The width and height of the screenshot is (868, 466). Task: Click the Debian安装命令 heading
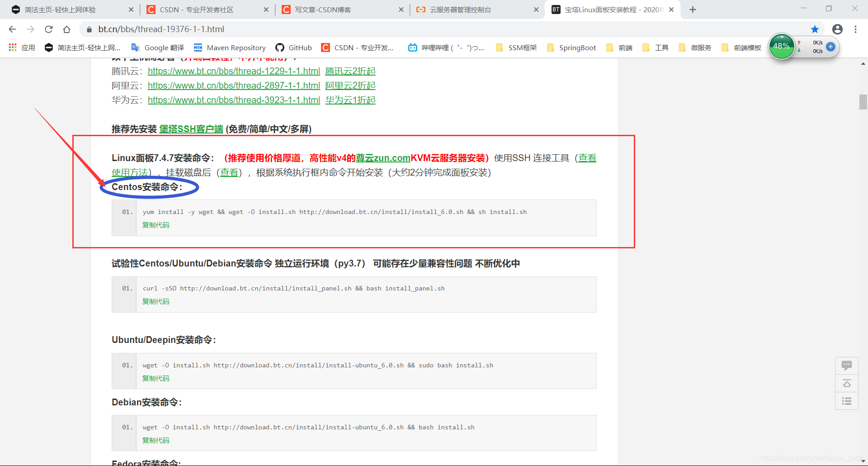[146, 402]
